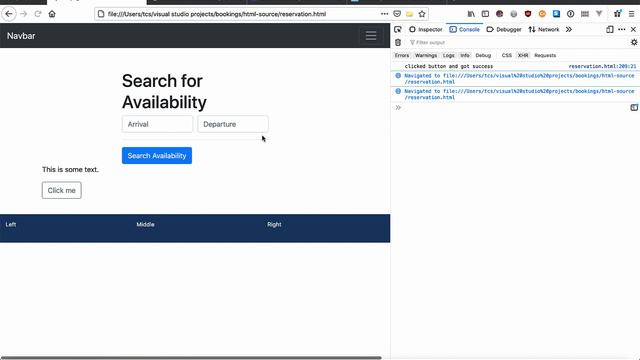Viewport: 640px width, 360px height.
Task: Bookmark this page with the star
Action: coord(422,14)
